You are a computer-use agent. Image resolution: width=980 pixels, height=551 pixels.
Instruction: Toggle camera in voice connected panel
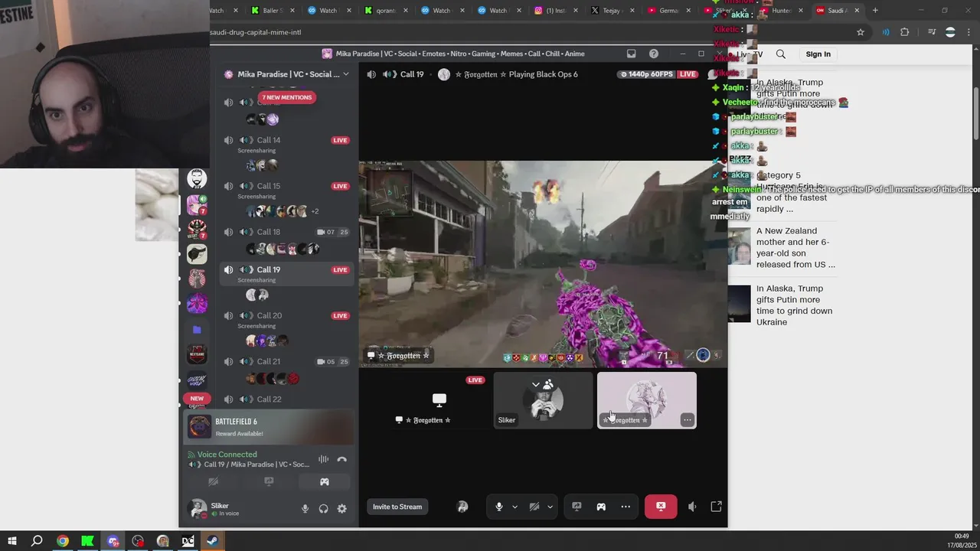tap(214, 482)
